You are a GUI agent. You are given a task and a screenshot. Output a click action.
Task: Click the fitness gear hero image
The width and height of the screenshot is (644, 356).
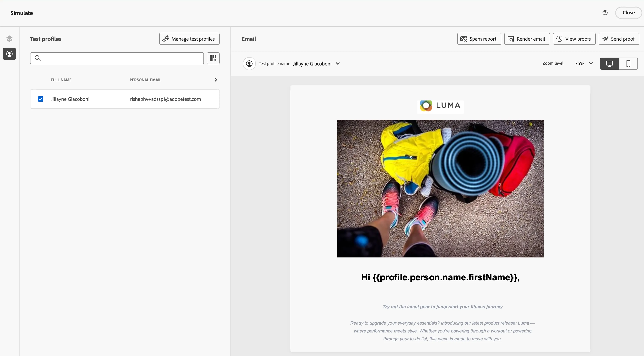tap(440, 188)
